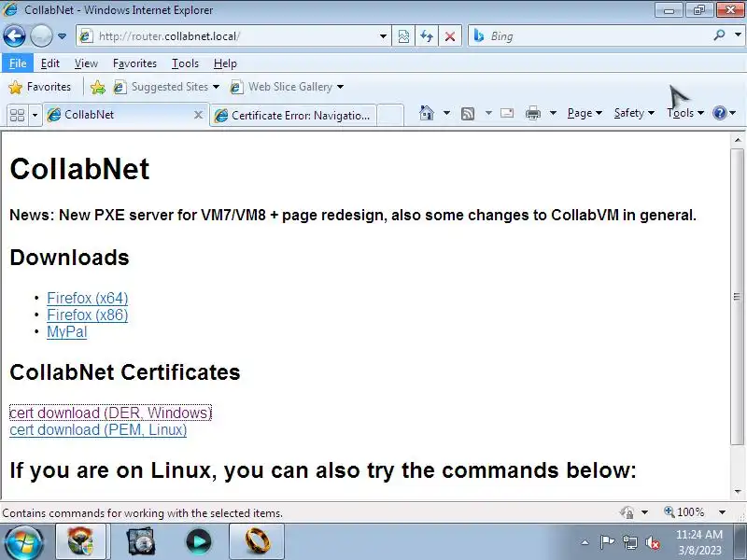Open the Tools menu in menu bar
The image size is (747, 560).
(x=185, y=63)
